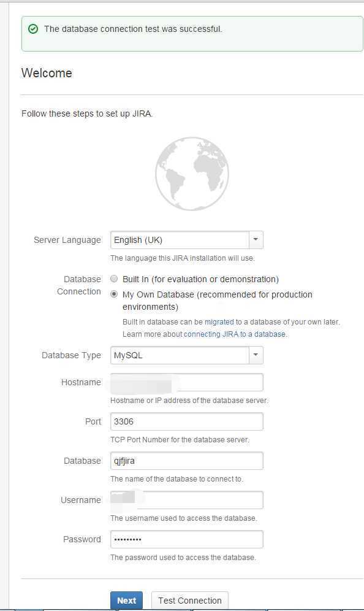The image size is (364, 611).
Task: Click the Database Type label
Action: pos(71,355)
